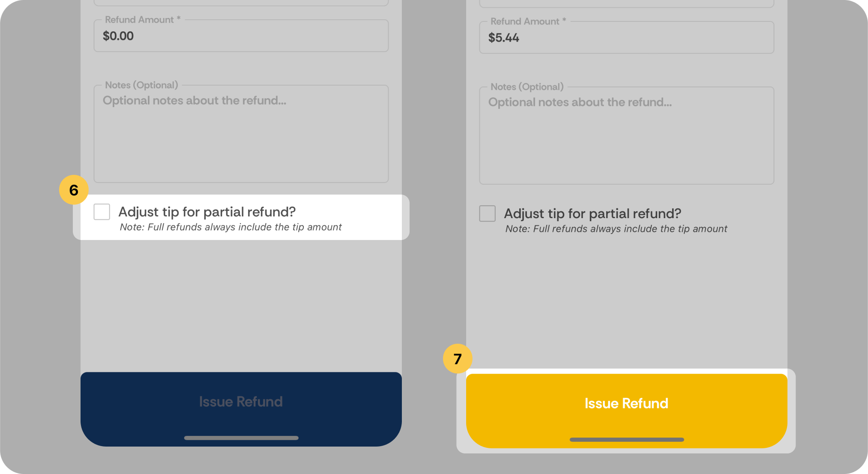The width and height of the screenshot is (868, 474).
Task: Click the right phone's 'Adjust tip for partial refund?' label
Action: [593, 213]
